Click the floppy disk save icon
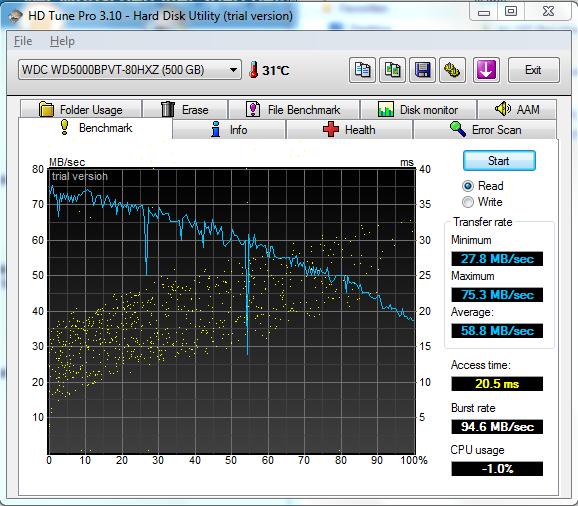 click(x=422, y=70)
